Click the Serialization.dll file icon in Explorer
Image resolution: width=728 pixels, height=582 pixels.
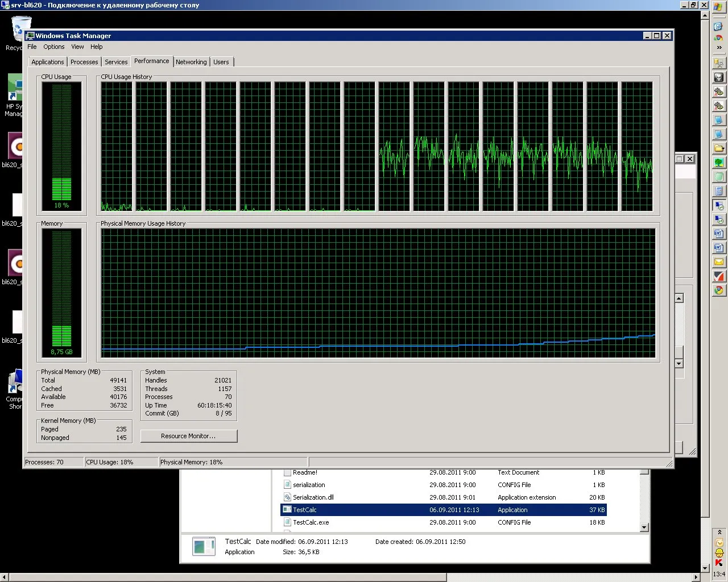287,497
